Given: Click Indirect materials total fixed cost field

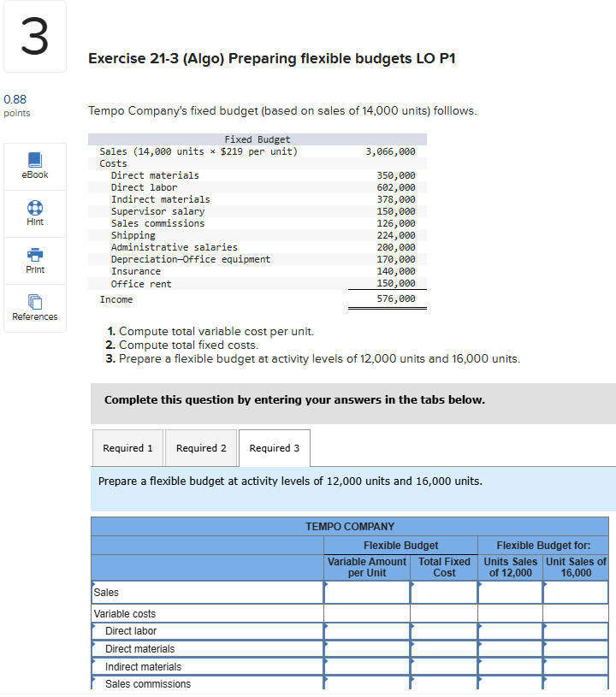Looking at the screenshot, I should point(444,667).
